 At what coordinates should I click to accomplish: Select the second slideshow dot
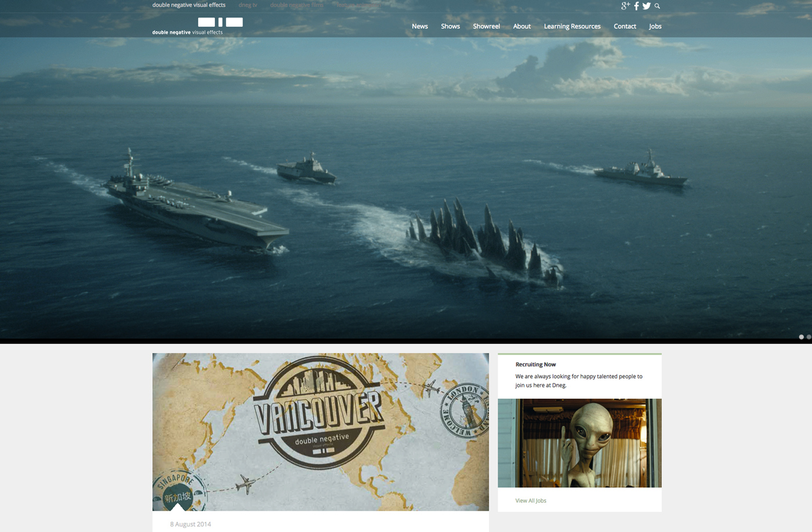click(x=809, y=337)
